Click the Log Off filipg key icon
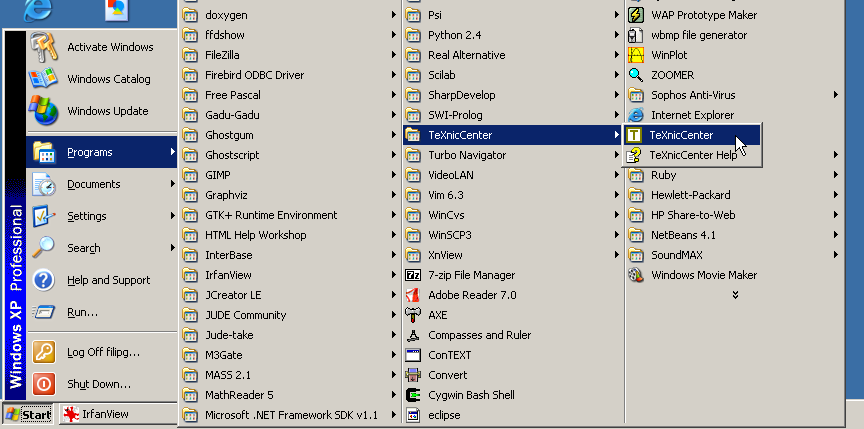This screenshot has height=429, width=864. click(x=44, y=351)
